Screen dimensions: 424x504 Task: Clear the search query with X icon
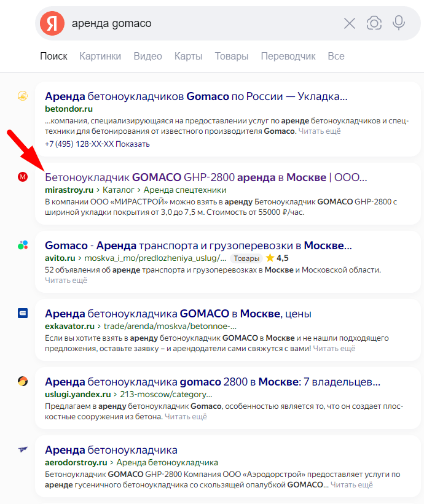coord(350,23)
